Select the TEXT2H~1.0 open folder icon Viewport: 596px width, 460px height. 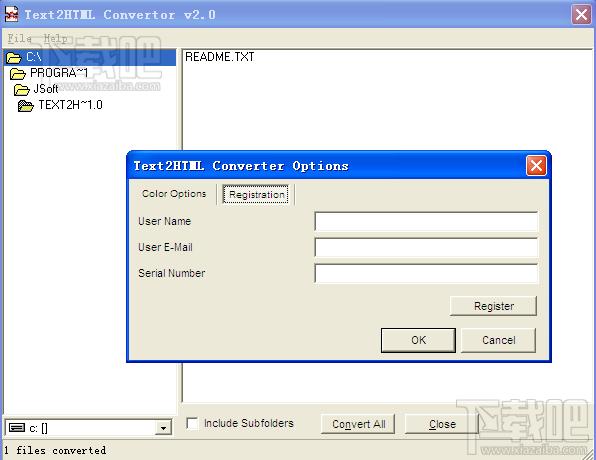point(25,106)
